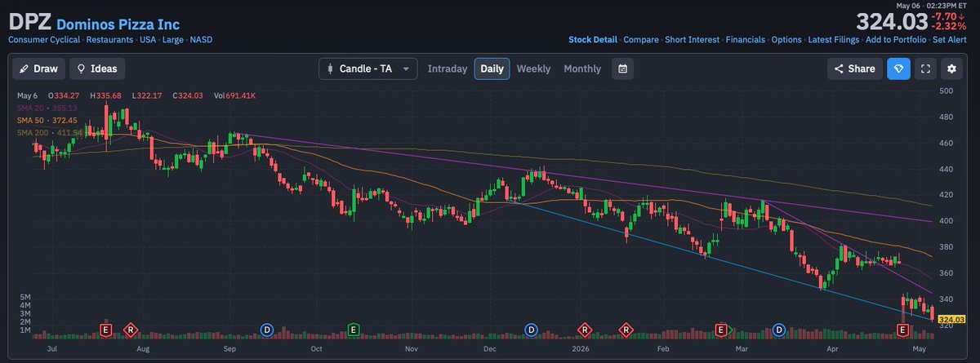Open the Dominos Pizza Inc company link
The width and height of the screenshot is (980, 363).
click(118, 24)
